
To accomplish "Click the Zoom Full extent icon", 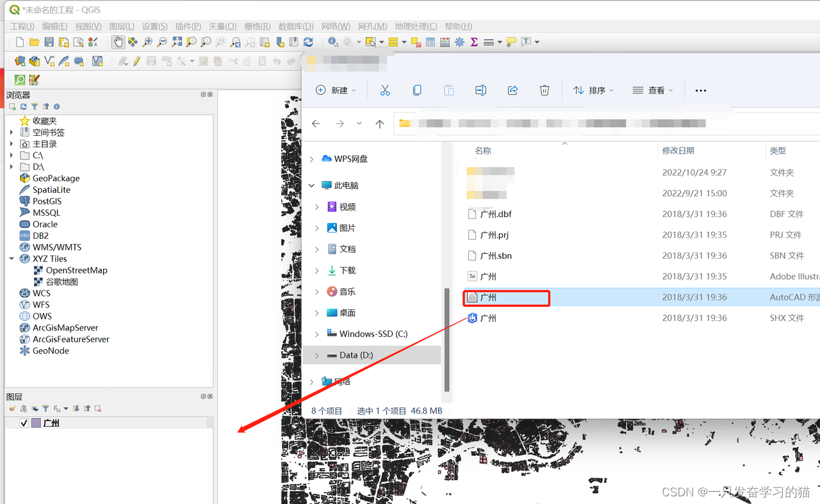I will pos(177,42).
